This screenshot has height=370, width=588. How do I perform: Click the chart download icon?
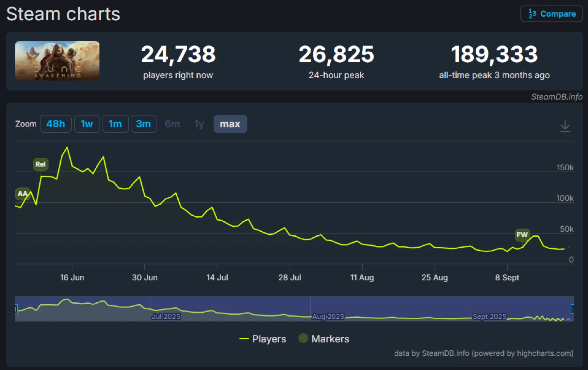point(565,126)
